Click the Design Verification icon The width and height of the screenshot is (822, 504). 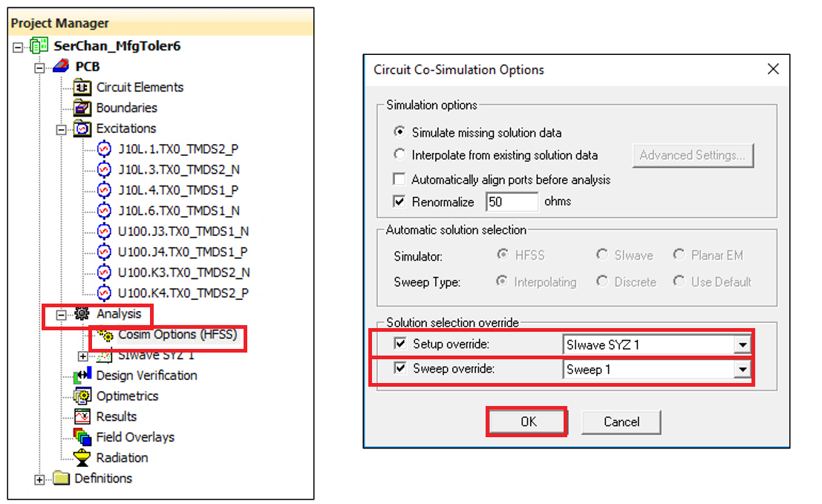[84, 376]
